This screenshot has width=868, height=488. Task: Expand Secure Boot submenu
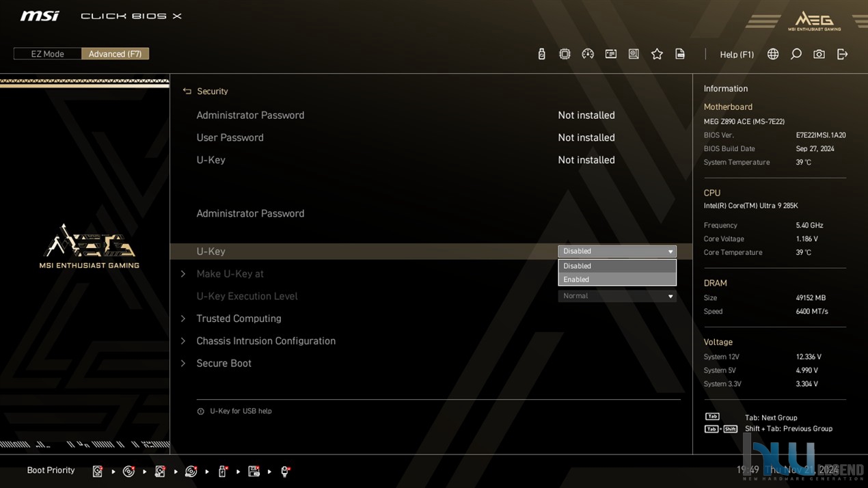point(223,364)
